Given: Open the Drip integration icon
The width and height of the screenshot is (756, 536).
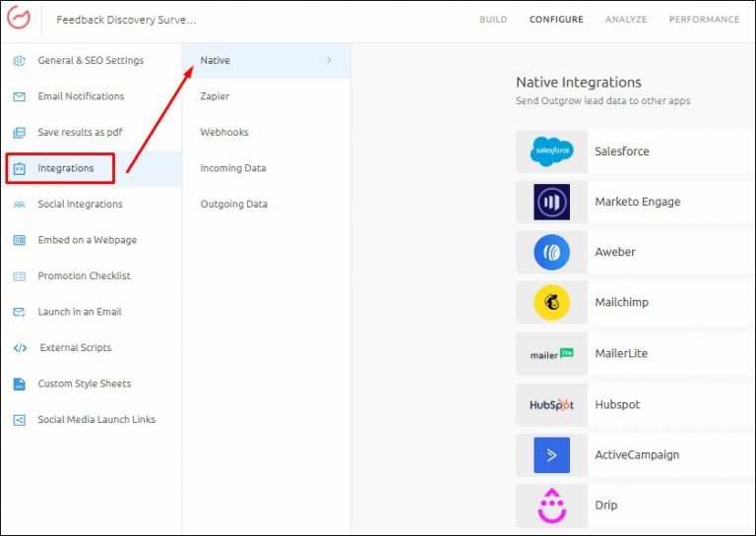Looking at the screenshot, I should 551,506.
